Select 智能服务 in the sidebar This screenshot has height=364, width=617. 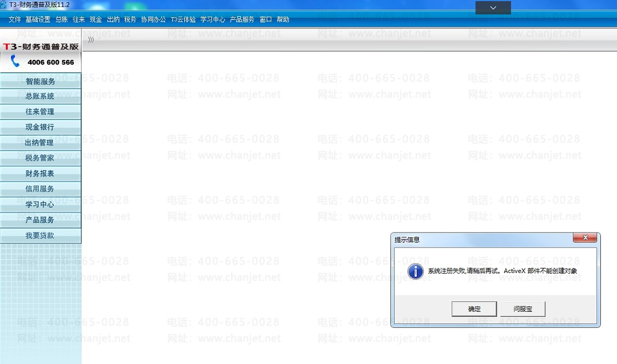[x=41, y=81]
